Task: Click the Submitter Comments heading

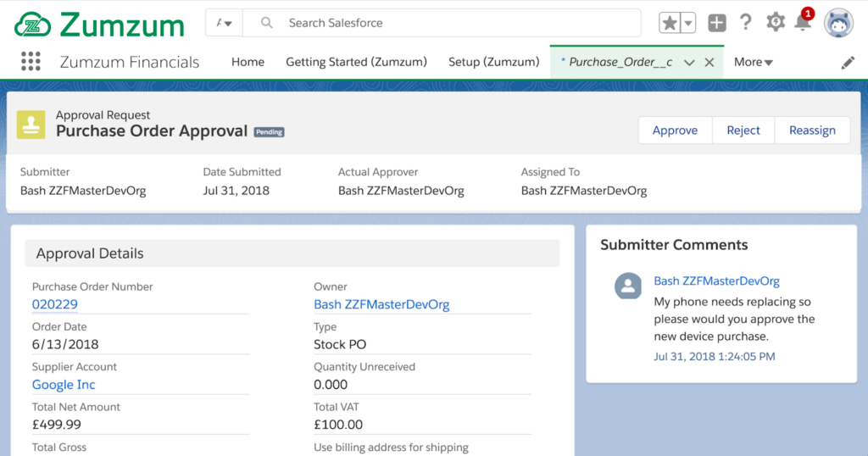Action: pos(674,245)
